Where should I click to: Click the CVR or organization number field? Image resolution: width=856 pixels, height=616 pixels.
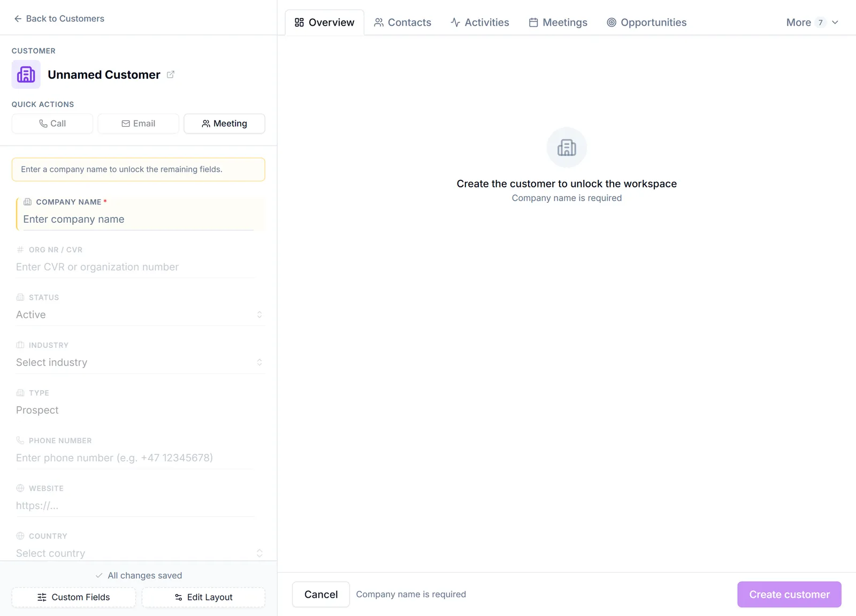click(x=135, y=267)
